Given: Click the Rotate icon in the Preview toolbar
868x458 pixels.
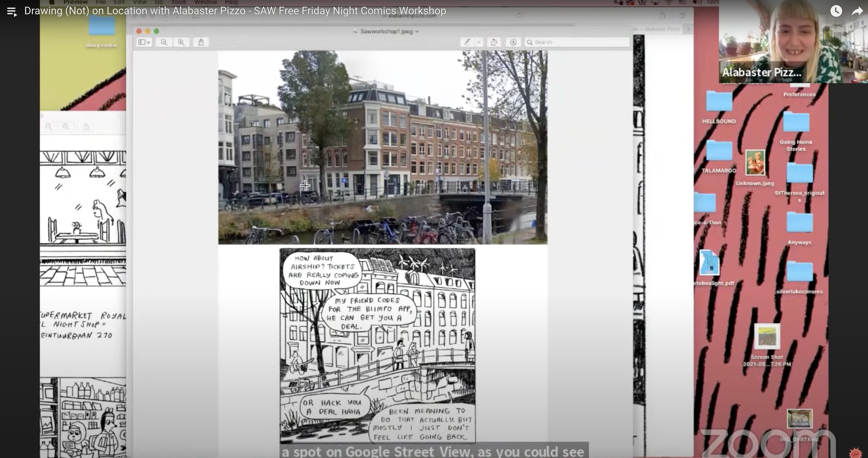Looking at the screenshot, I should [494, 42].
